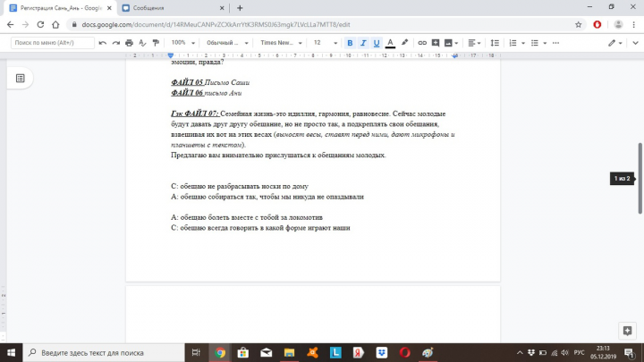Change the font size 12 dropdown
The image size is (644, 362).
(x=326, y=43)
